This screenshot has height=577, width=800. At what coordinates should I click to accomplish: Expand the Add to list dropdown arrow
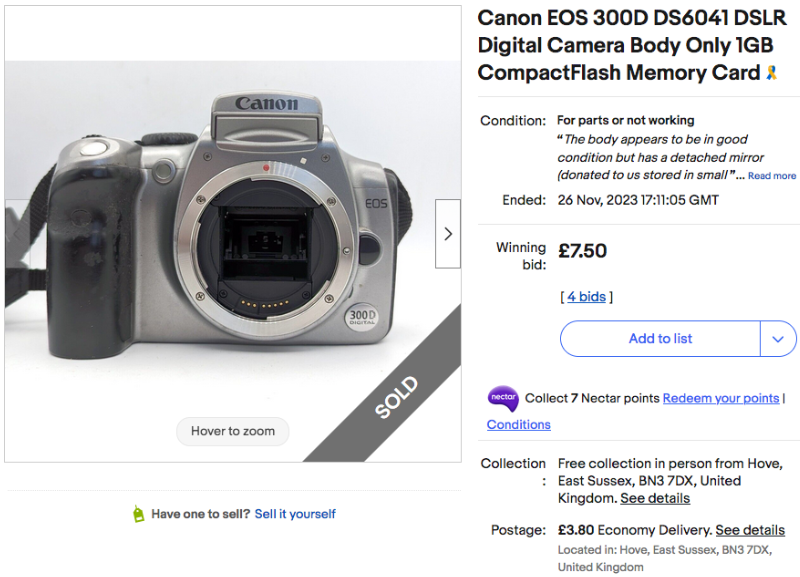click(778, 339)
